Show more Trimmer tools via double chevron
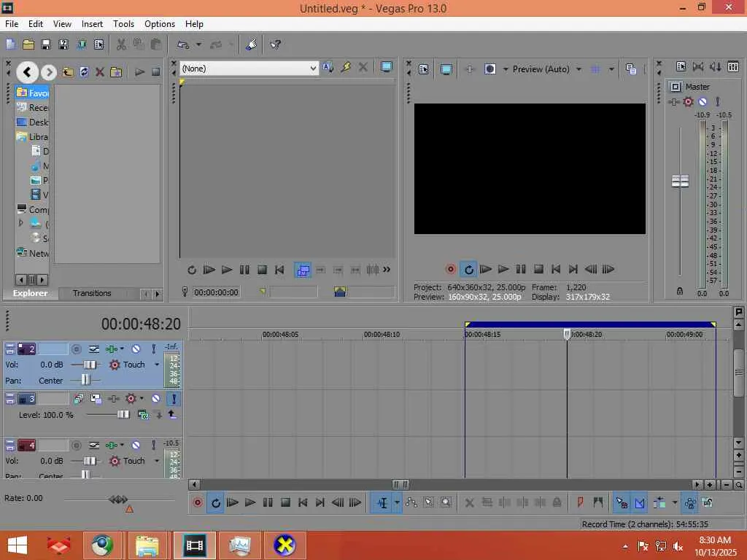 click(387, 270)
